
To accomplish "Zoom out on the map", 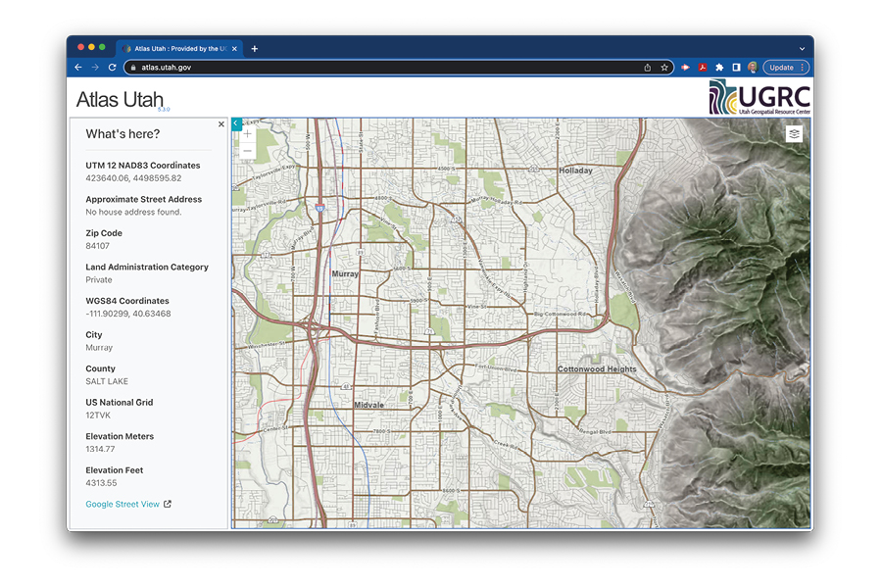I will (247, 151).
